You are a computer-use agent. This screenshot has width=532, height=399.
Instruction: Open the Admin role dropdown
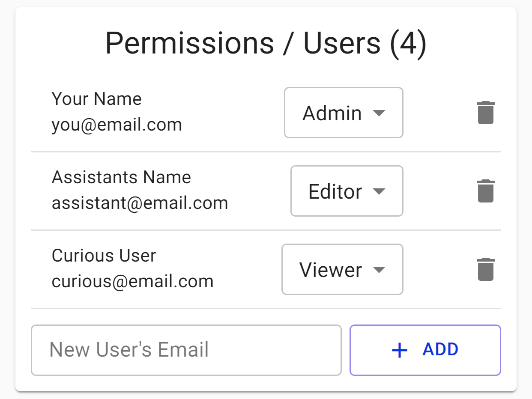coord(344,113)
